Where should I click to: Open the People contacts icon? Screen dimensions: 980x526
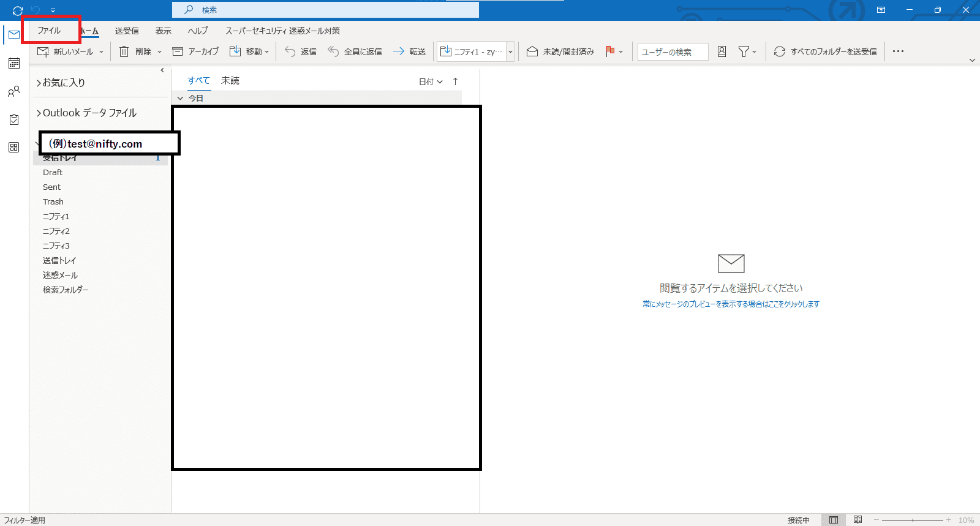14,91
